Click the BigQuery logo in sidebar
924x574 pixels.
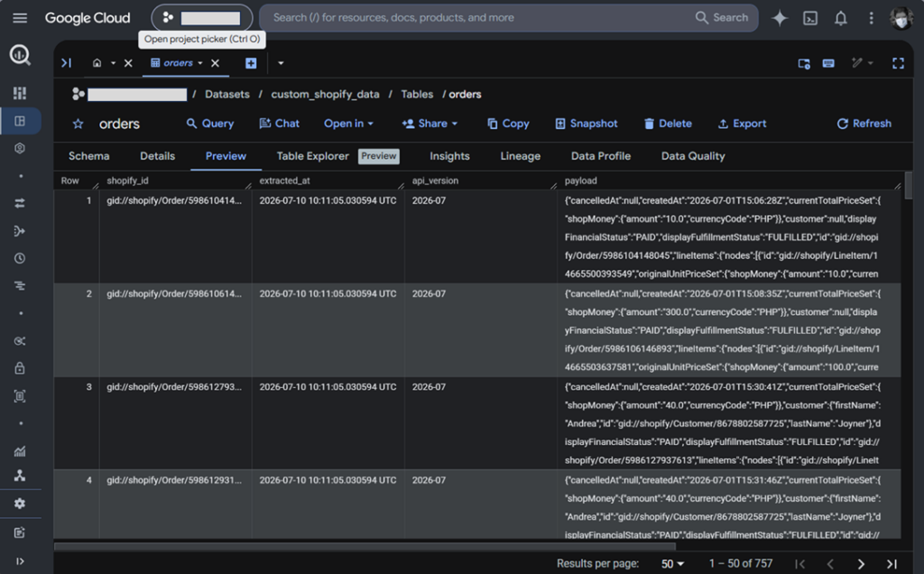coord(20,55)
